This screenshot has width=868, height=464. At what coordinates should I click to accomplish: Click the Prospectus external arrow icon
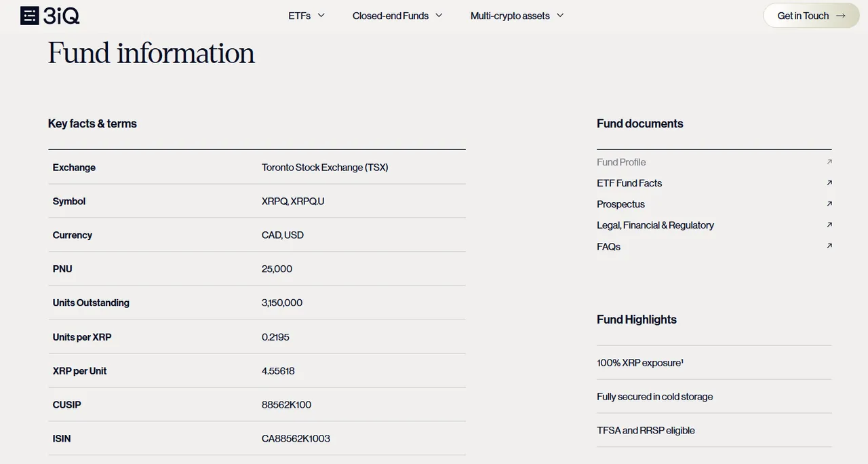[829, 204]
